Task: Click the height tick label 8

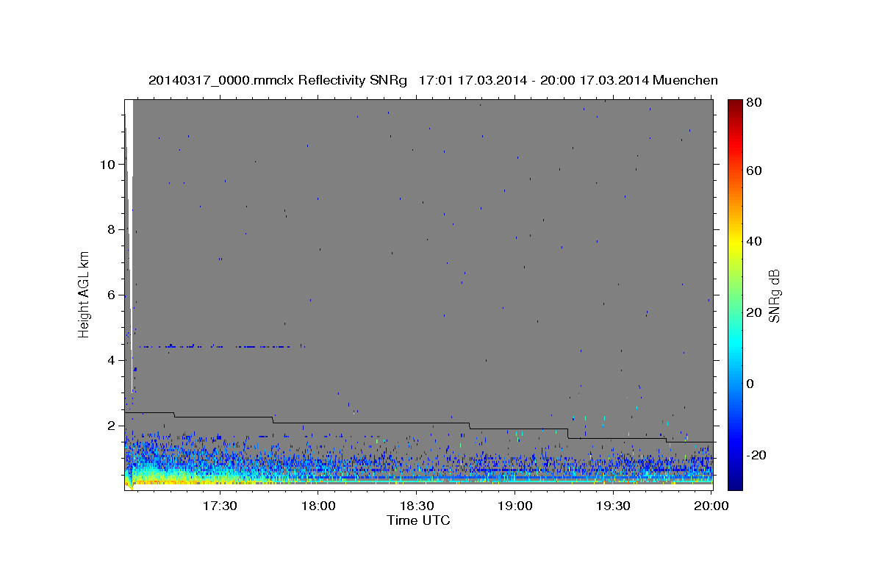Action: [x=111, y=229]
